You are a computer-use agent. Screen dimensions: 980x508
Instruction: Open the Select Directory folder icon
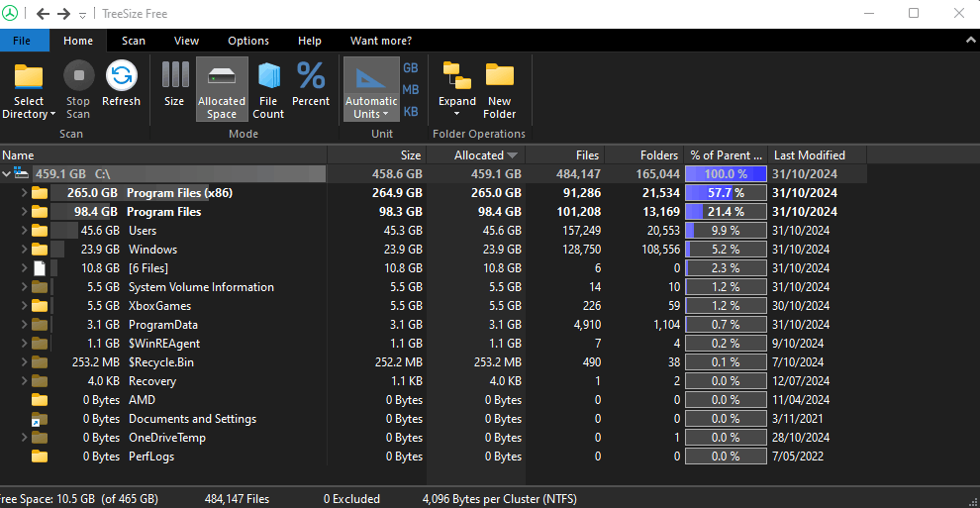28,77
